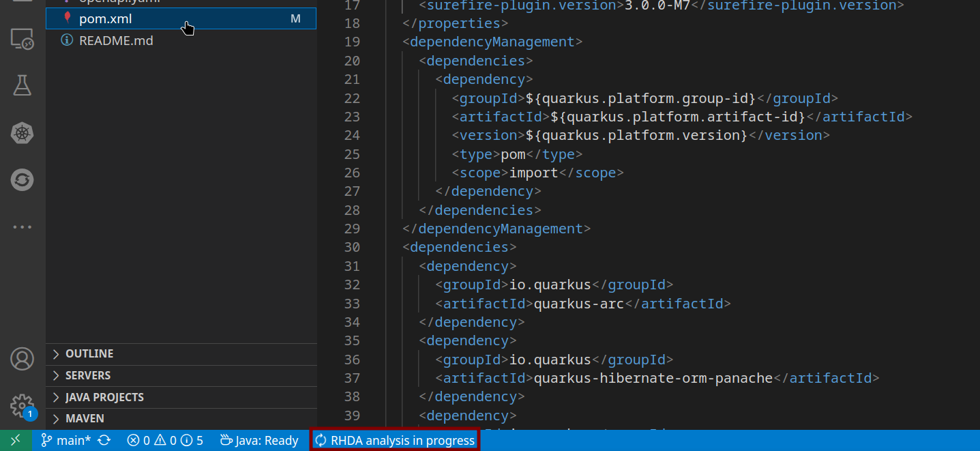This screenshot has width=980, height=451.
Task: Click the quarkus-hibernate-orm-panache artifactId text
Action: coord(653,378)
